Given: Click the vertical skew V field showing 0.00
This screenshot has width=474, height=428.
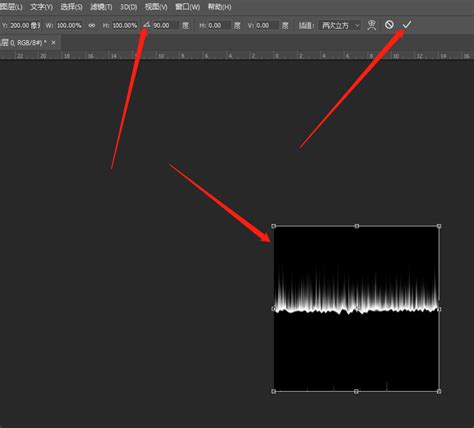Looking at the screenshot, I should click(267, 25).
